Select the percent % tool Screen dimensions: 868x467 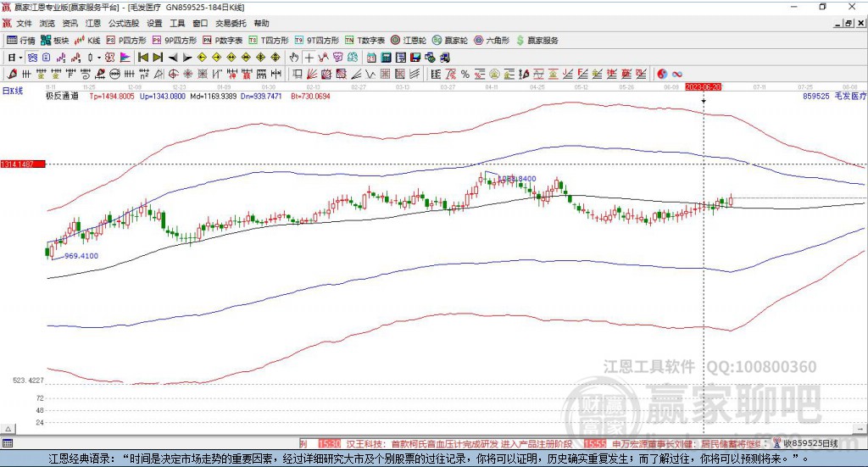click(465, 74)
